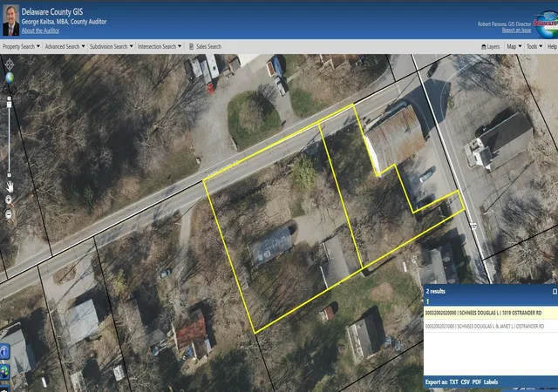Click the Report an Issue link
The width and height of the screenshot is (558, 392).
coord(516,30)
